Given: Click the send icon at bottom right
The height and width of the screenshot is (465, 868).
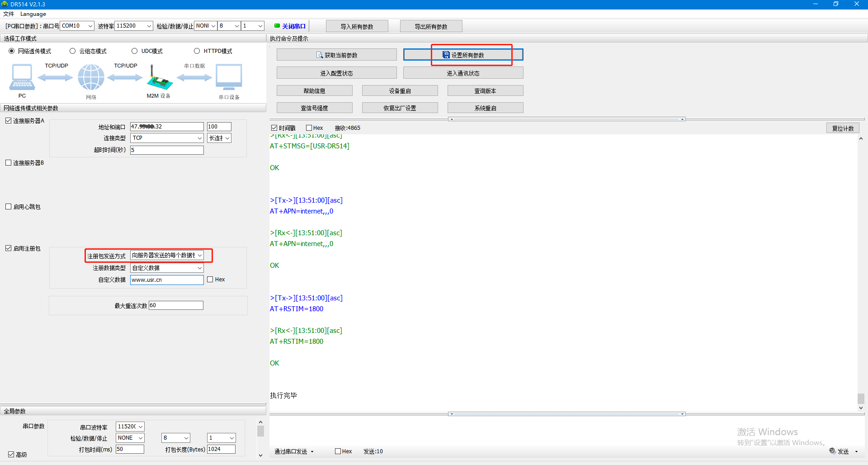Looking at the screenshot, I should [x=832, y=451].
